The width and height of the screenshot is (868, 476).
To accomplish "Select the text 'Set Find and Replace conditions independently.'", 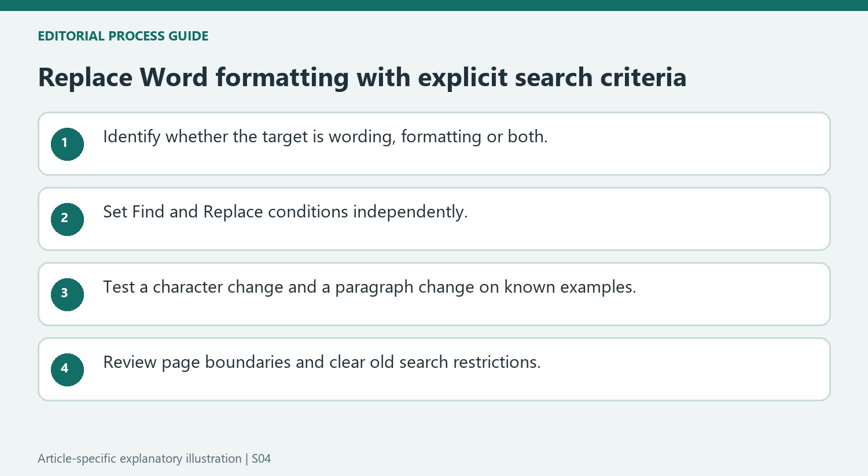I will pos(285,212).
